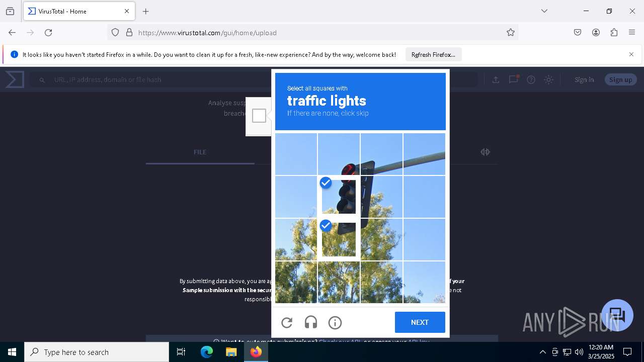
Task: Click the waveform icon beside the tabs
Action: coord(485,152)
